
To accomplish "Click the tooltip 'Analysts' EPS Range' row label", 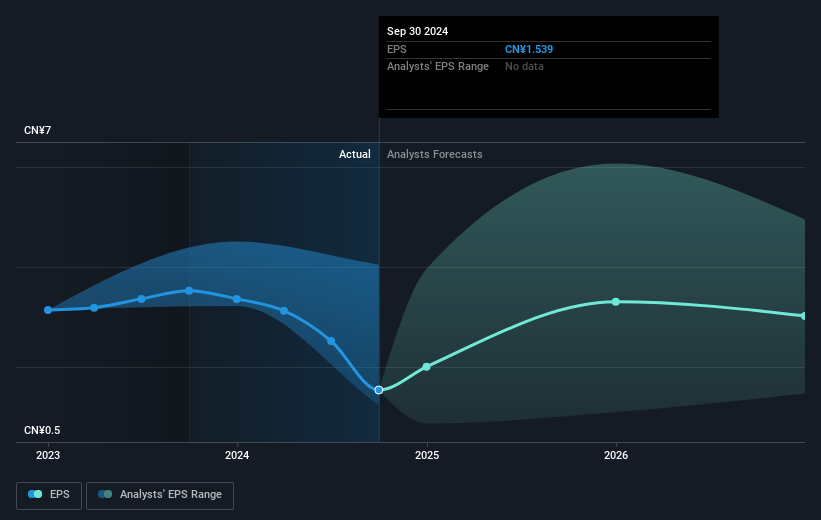I will pos(438,67).
